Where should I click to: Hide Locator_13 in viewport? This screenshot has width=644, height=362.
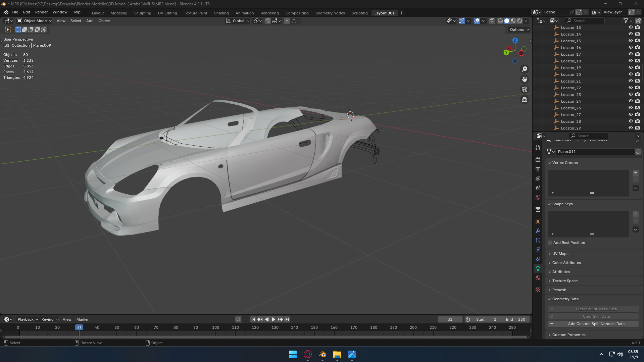click(631, 28)
